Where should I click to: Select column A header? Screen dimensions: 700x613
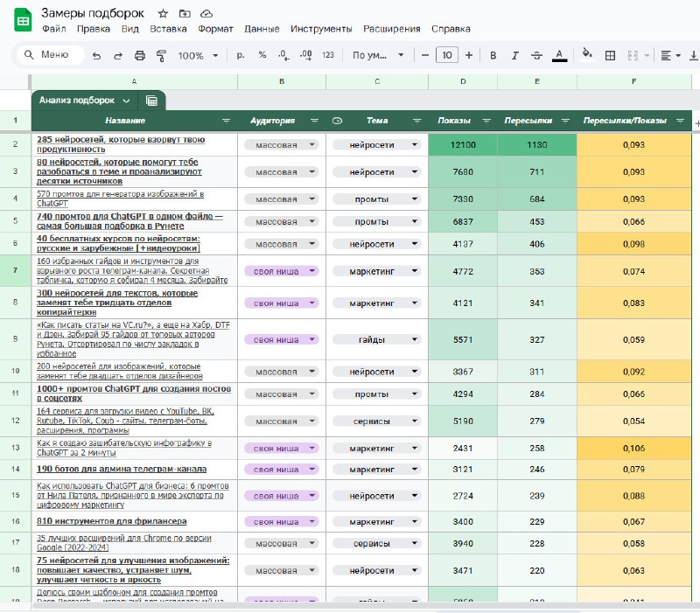[135, 81]
